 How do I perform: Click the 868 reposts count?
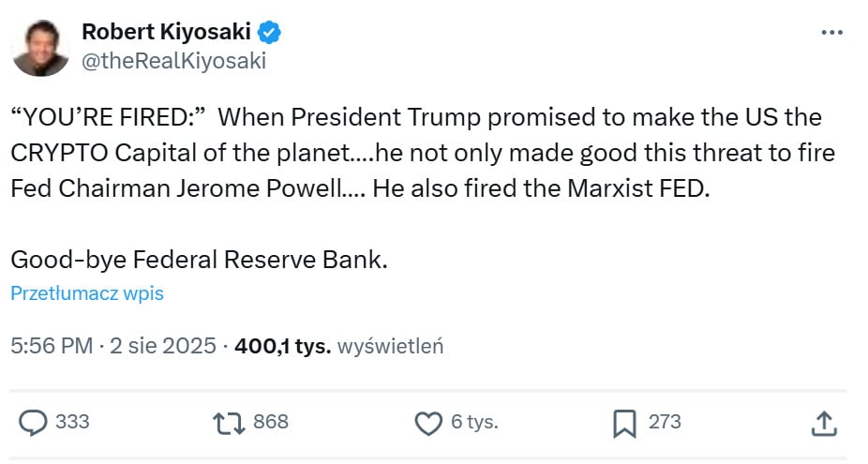click(x=270, y=423)
